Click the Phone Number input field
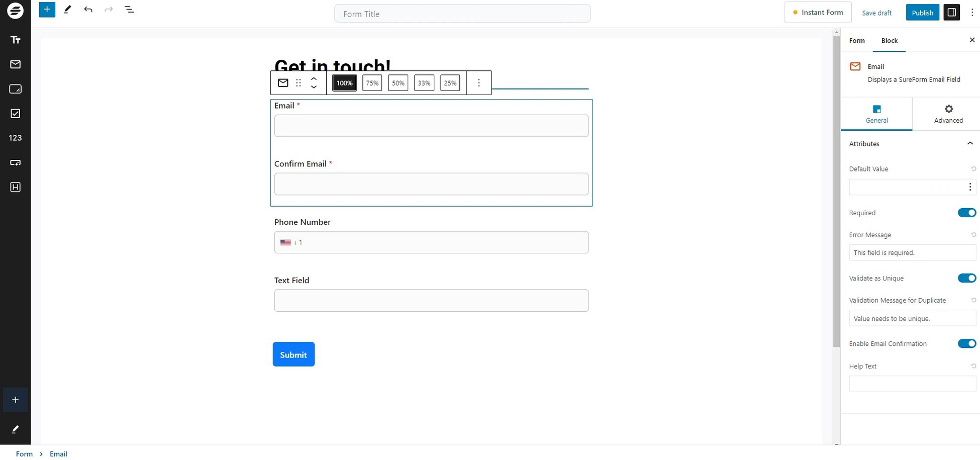980x460 pixels. pos(431,242)
